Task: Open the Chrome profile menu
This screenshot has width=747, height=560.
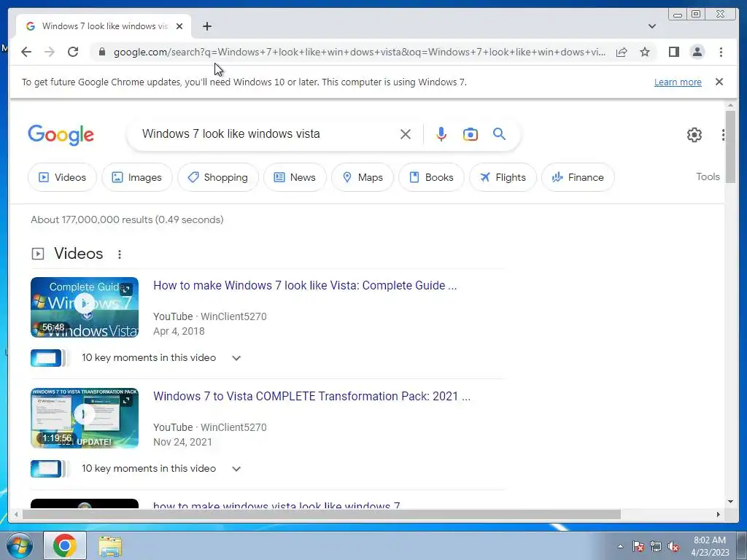Action: [697, 52]
